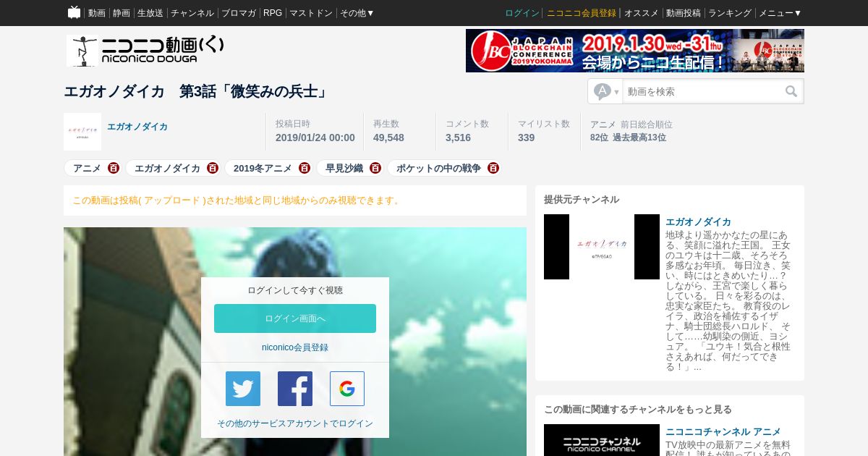Click the エガオノダイカ channel avatar
This screenshot has width=868, height=456.
[82, 132]
